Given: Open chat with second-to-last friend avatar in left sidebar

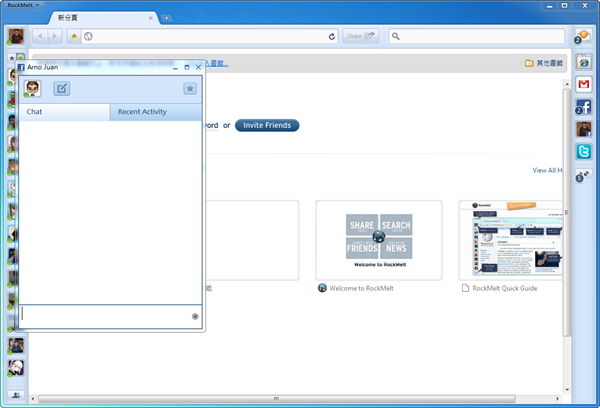Looking at the screenshot, I should (16, 346).
